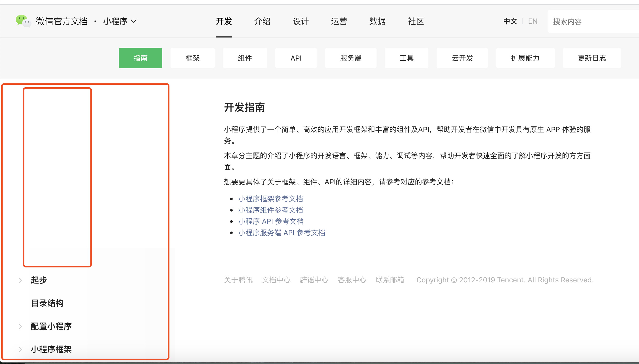Switch to the 设计 top navigation tab
Image resolution: width=639 pixels, height=364 pixels.
pyautogui.click(x=300, y=21)
